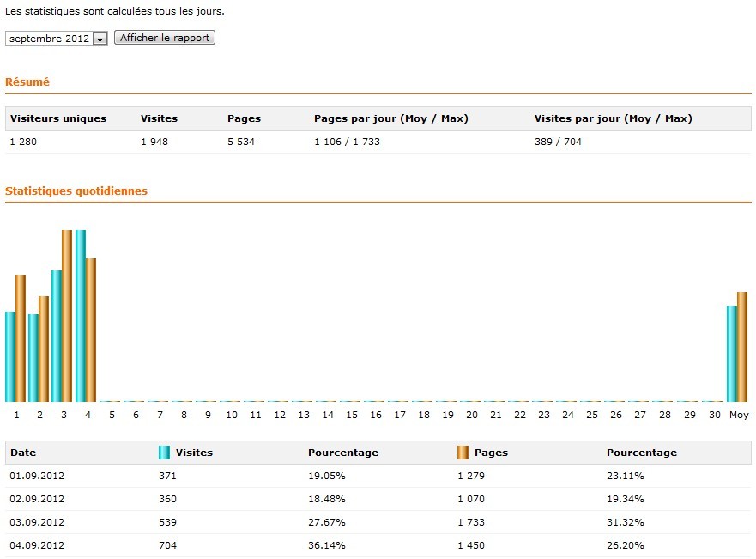Select the Statistiques quotidiennes heading

tap(76, 191)
